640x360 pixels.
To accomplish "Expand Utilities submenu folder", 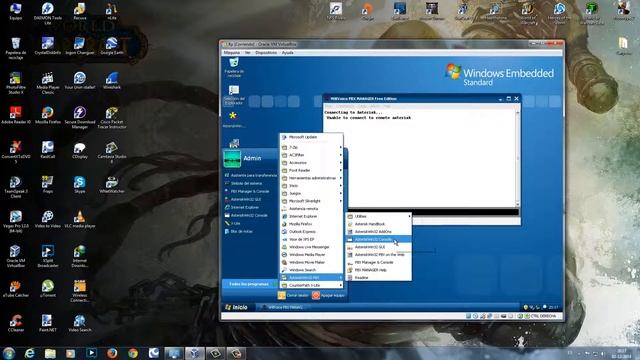I will click(379, 216).
